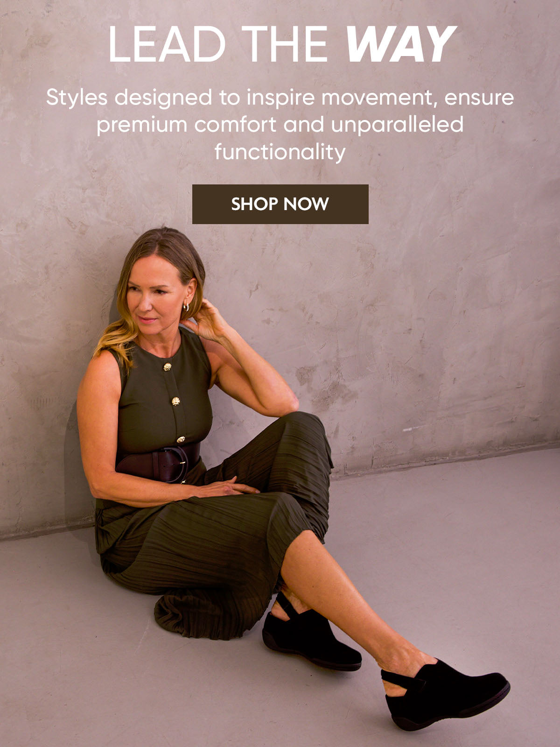Click the model's silver hoop earring
The height and width of the screenshot is (747, 560).
click(186, 306)
